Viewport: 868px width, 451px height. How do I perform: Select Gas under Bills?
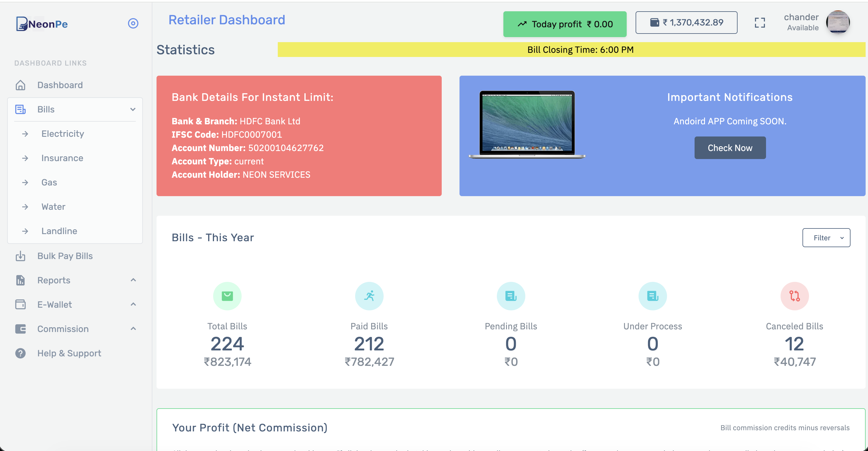[49, 182]
